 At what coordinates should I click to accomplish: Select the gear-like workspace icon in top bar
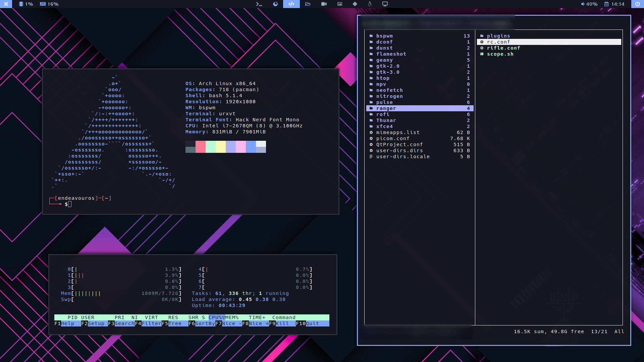tap(355, 4)
